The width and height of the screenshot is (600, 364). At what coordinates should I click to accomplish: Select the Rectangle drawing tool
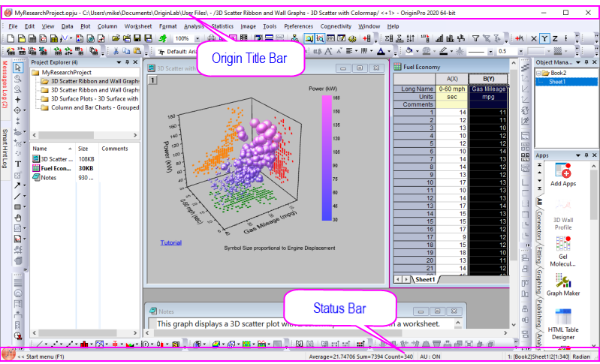tap(17, 207)
